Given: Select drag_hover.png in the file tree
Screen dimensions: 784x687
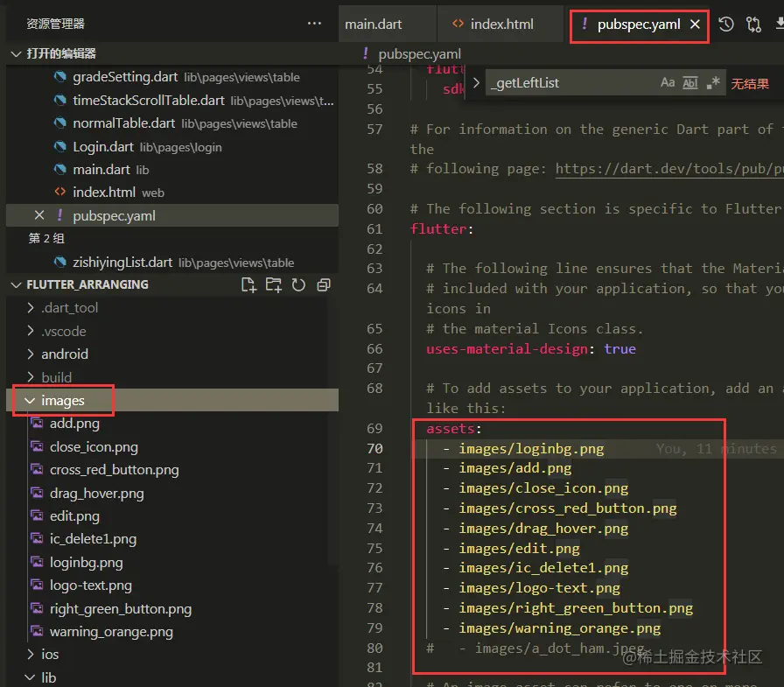Looking at the screenshot, I should pyautogui.click(x=96, y=493).
